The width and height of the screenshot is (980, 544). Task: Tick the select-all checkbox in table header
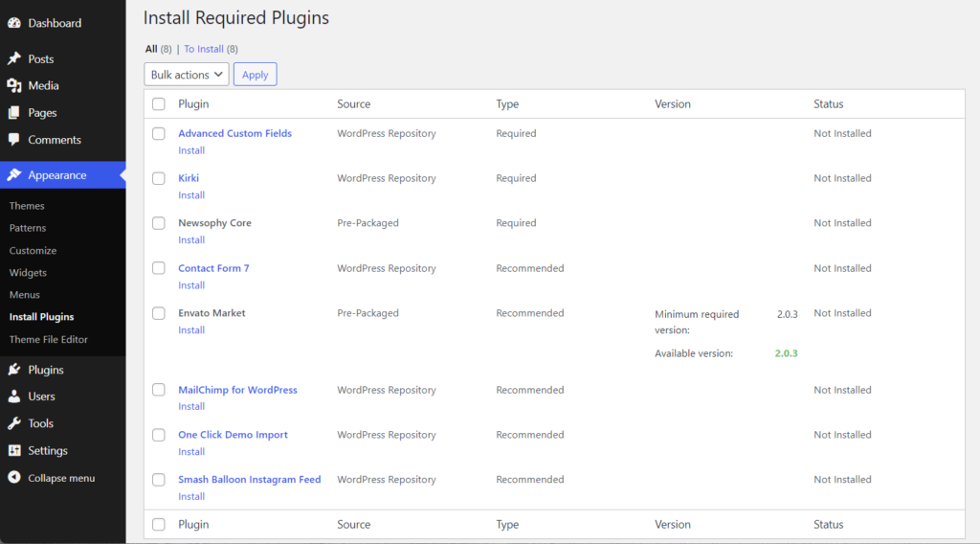[x=159, y=103]
